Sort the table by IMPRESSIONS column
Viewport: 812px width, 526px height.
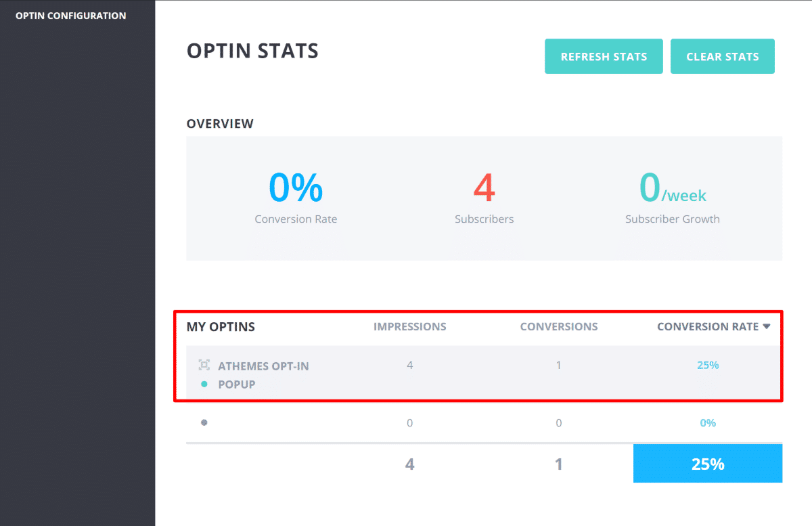coord(409,326)
